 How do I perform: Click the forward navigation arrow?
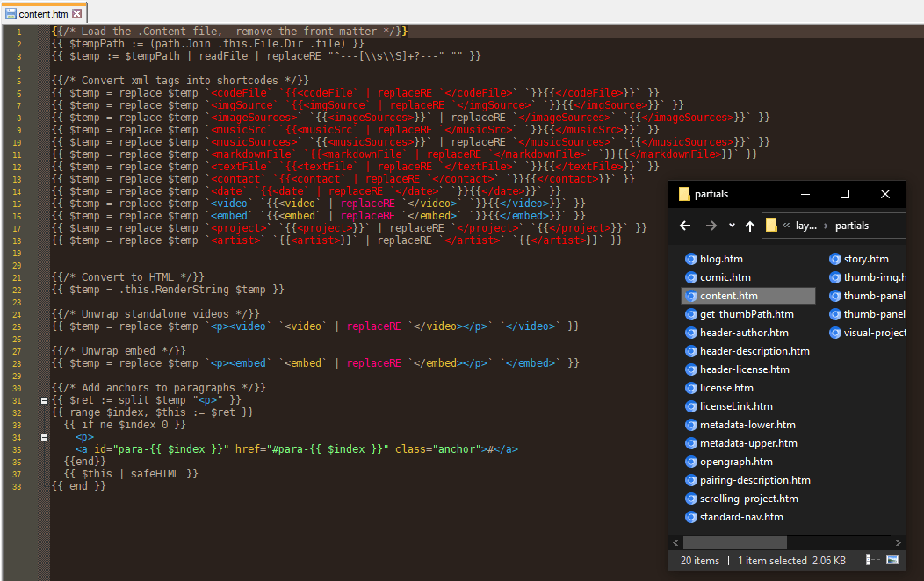[711, 226]
